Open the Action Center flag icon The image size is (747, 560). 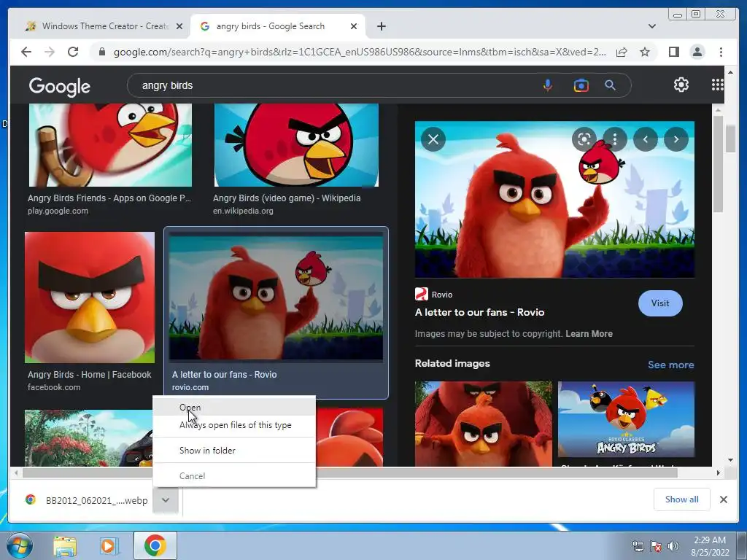(656, 546)
